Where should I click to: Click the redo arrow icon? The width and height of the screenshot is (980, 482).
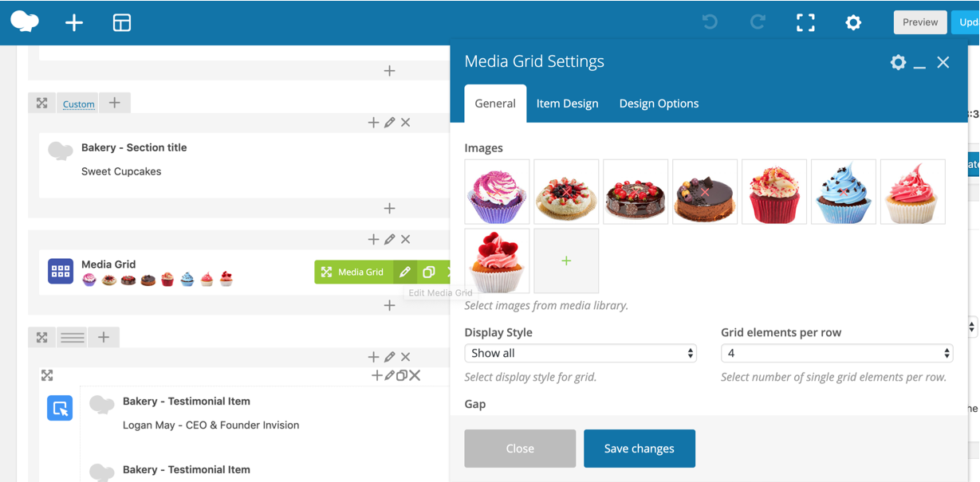[x=758, y=23]
